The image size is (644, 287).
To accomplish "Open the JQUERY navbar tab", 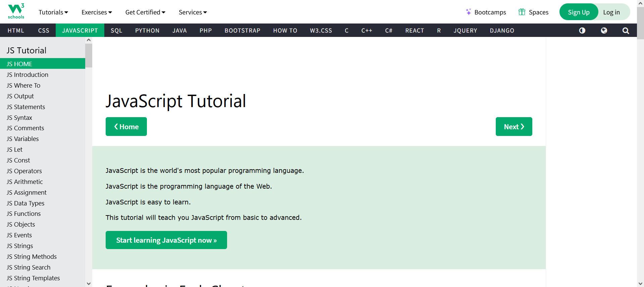I will point(465,30).
